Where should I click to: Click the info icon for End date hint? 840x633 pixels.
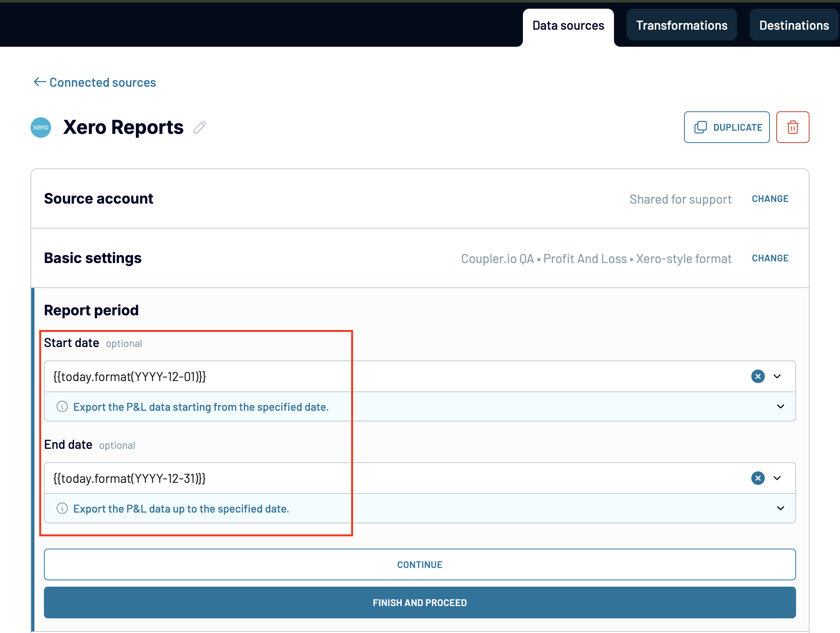[x=62, y=508]
